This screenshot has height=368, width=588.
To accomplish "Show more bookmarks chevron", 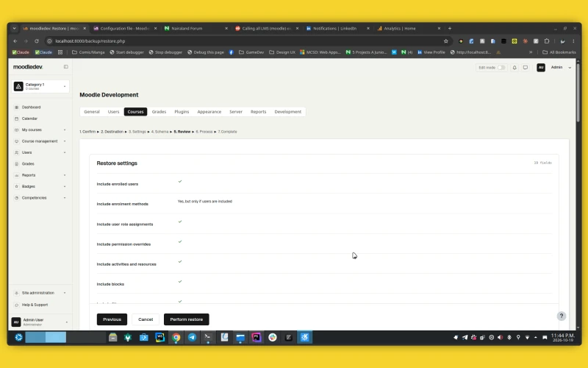I will point(531,52).
